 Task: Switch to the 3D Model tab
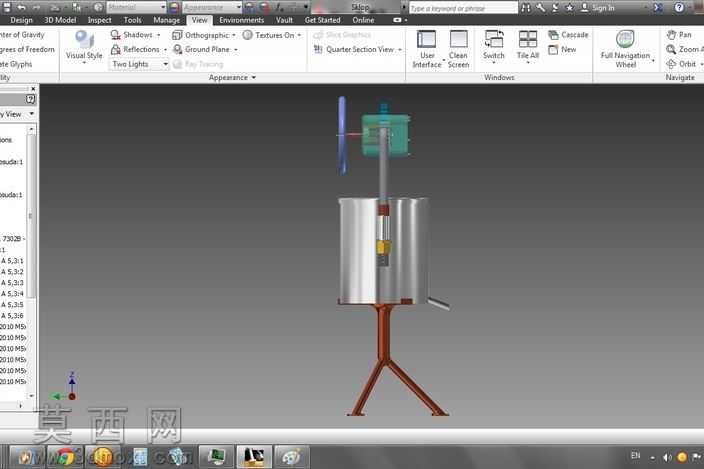click(x=60, y=20)
